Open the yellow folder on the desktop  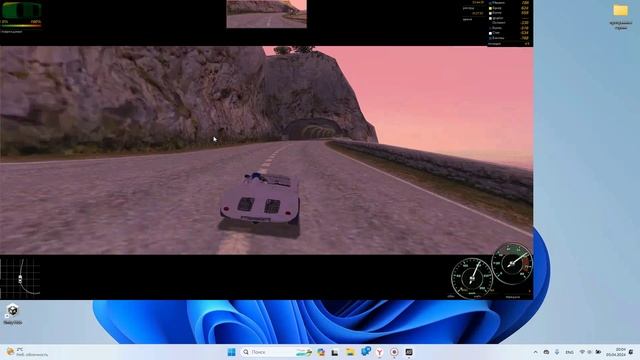coord(620,11)
